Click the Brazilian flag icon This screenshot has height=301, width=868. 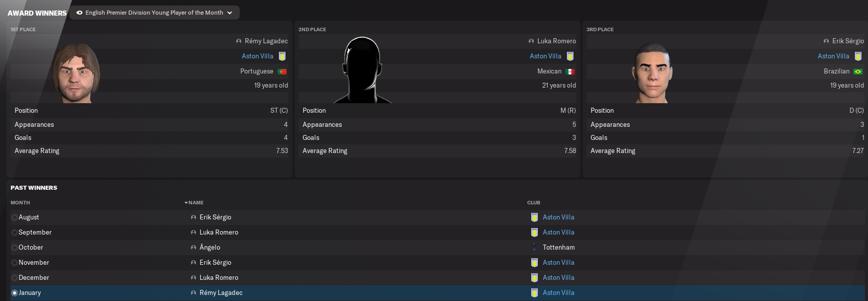[x=858, y=71]
